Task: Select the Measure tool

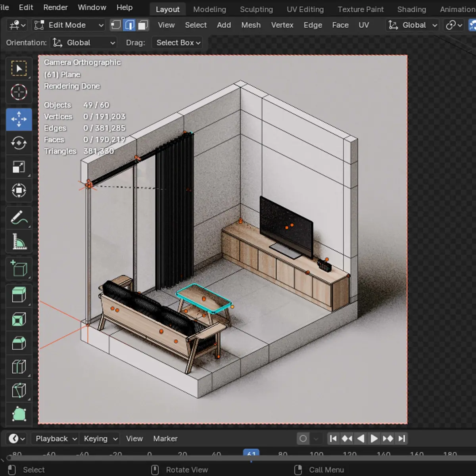Action: click(19, 242)
